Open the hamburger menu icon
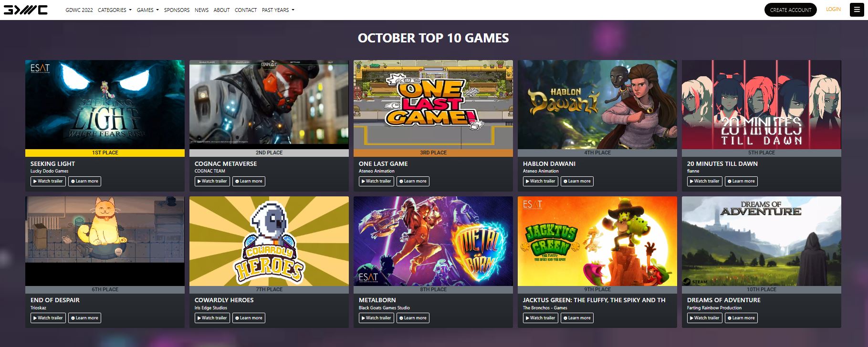Viewport: 868px width, 347px height. 857,10
